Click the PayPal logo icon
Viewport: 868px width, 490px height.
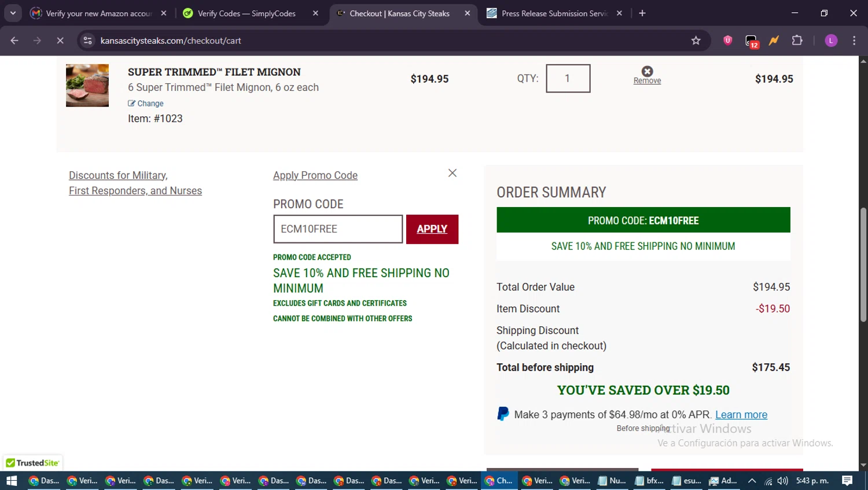click(503, 414)
